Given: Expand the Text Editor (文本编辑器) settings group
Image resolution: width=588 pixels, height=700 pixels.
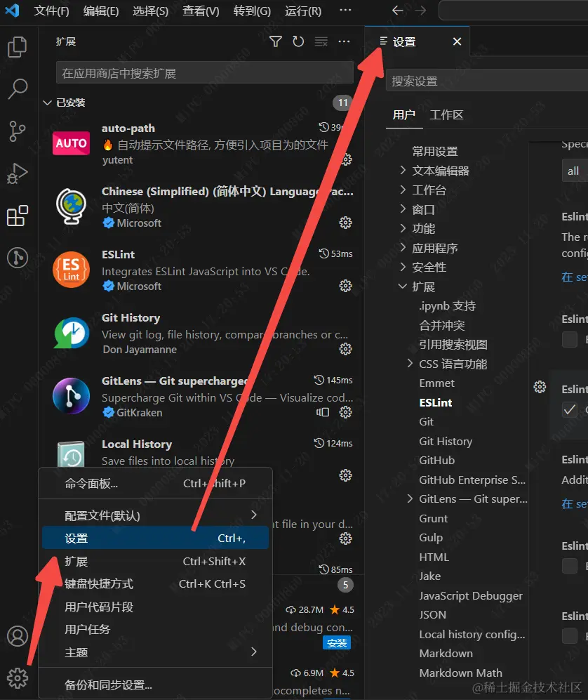Looking at the screenshot, I should point(403,170).
